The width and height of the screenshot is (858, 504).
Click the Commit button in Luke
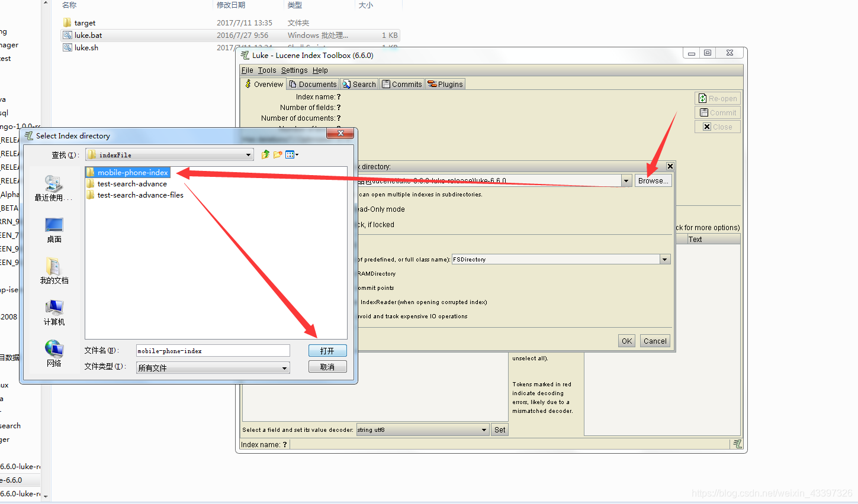pos(718,112)
